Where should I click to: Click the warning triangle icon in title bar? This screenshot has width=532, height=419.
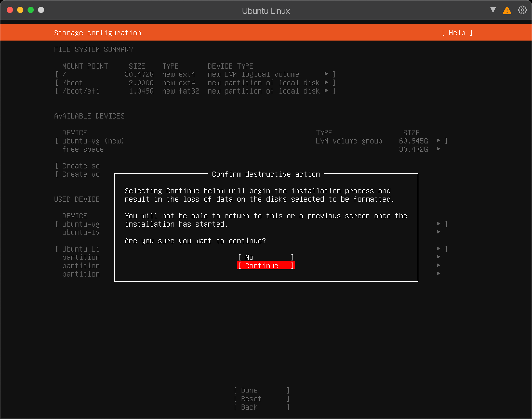pyautogui.click(x=507, y=10)
